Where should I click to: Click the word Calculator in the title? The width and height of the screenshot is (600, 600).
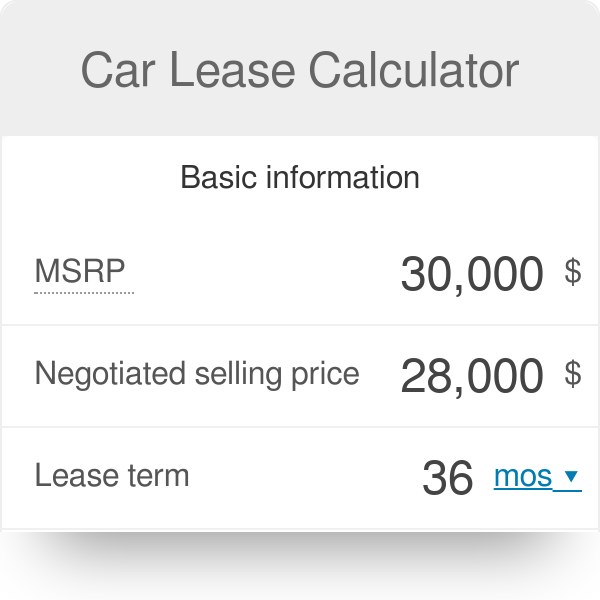tap(413, 71)
